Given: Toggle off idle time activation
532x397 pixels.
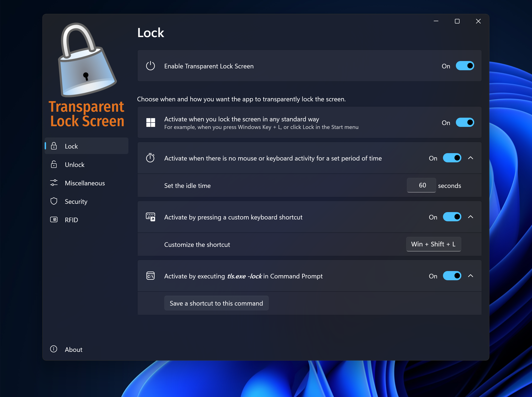Looking at the screenshot, I should [452, 158].
